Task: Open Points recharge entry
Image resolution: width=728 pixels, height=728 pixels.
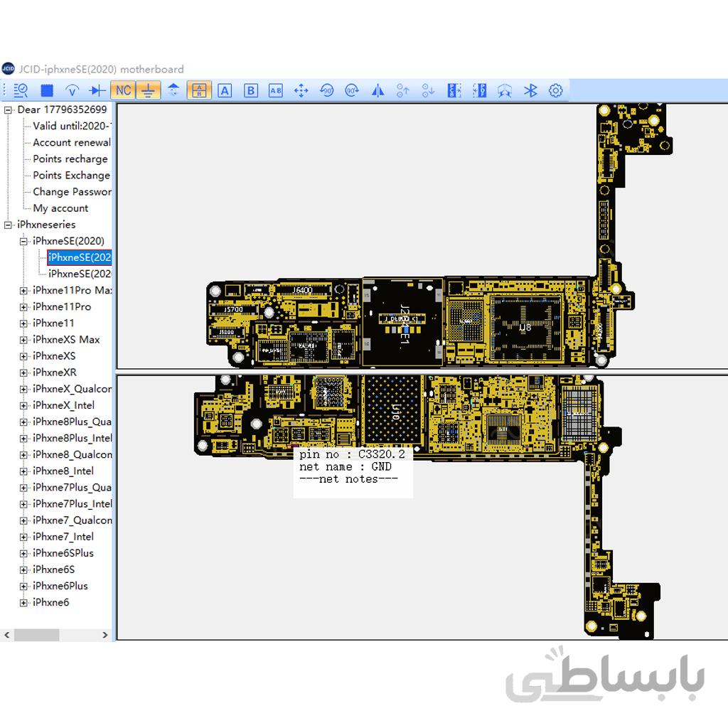Action: (x=70, y=159)
